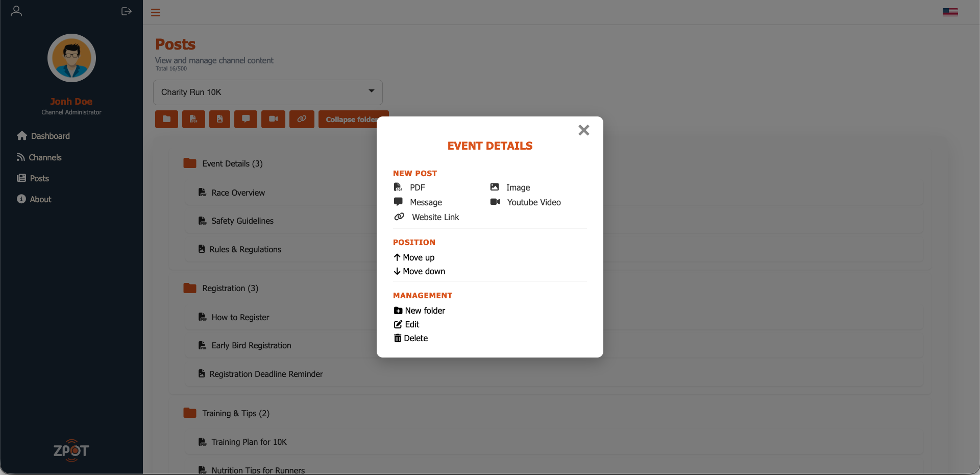Open the Charity Run 10K channel selector

tap(268, 92)
